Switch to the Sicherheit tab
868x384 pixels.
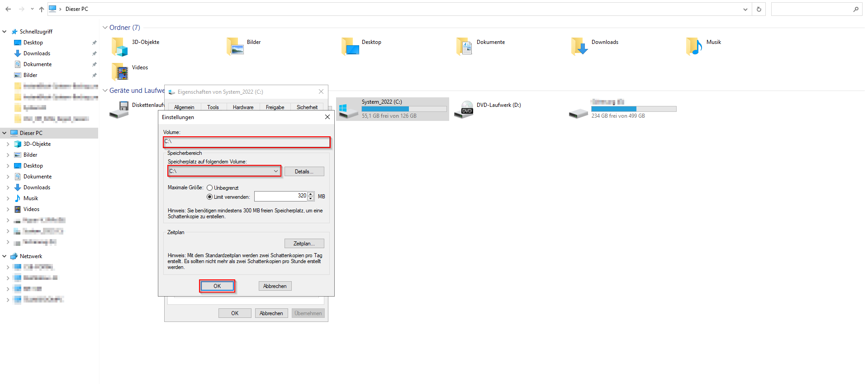click(x=307, y=107)
